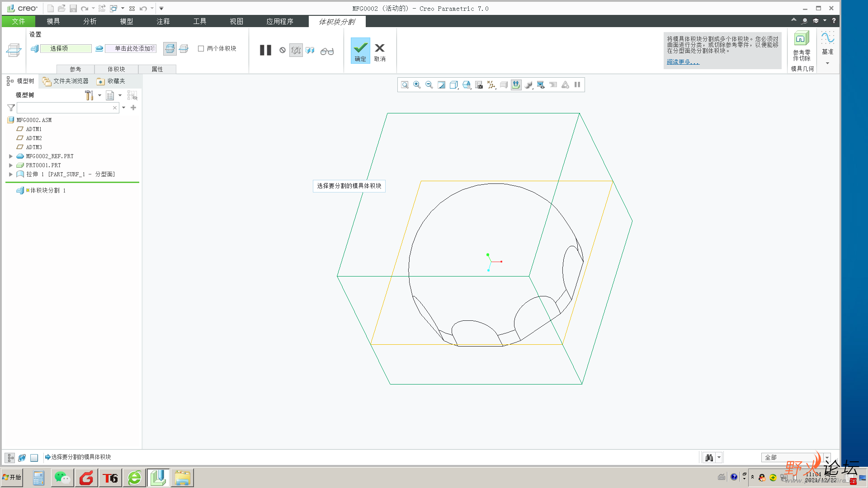Viewport: 868px width, 488px height.
Task: Click the view manager camera icon
Action: click(479, 85)
